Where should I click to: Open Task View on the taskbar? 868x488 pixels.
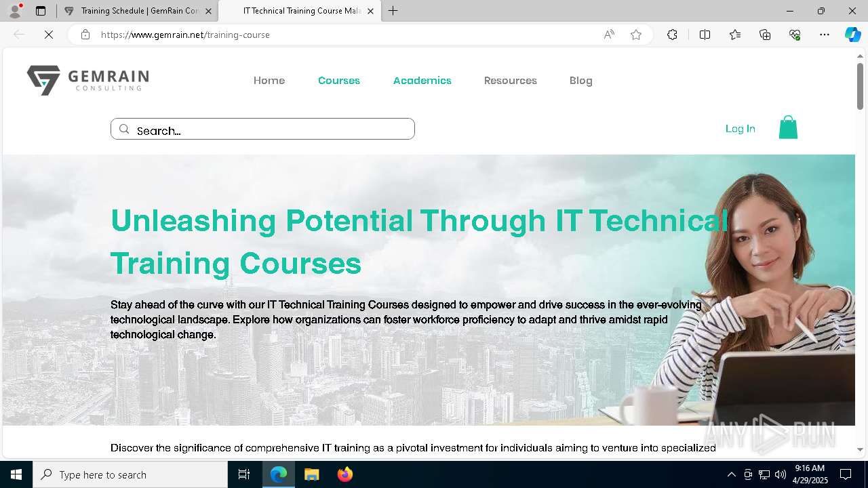coord(244,474)
